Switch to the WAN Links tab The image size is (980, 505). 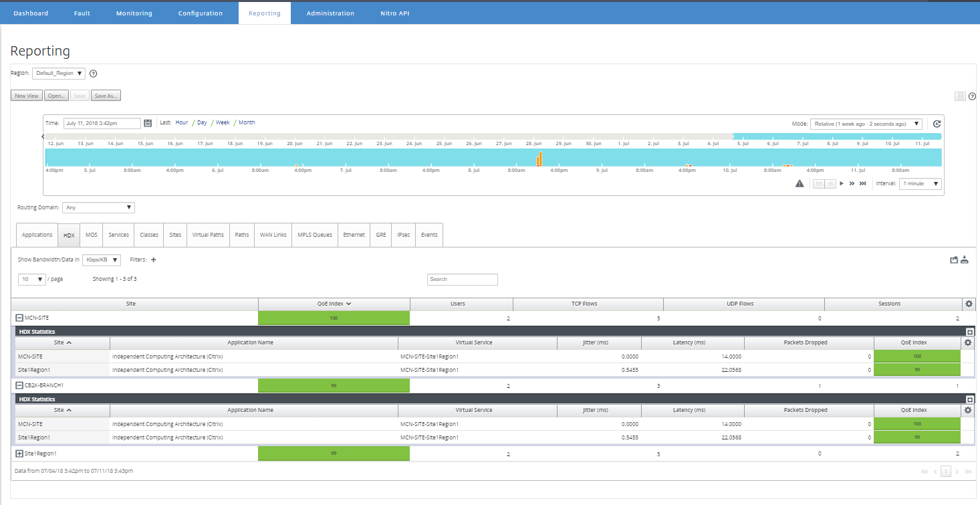coord(273,235)
